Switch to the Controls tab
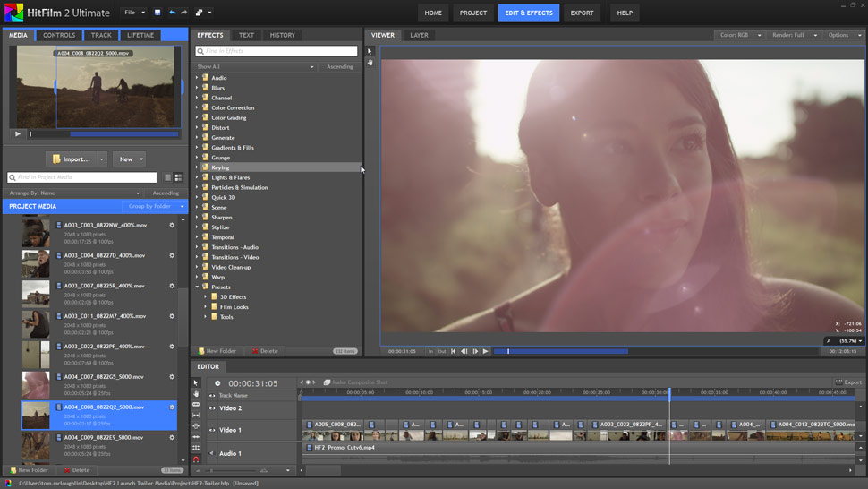Screen dimensions: 868x489 (x=59, y=35)
